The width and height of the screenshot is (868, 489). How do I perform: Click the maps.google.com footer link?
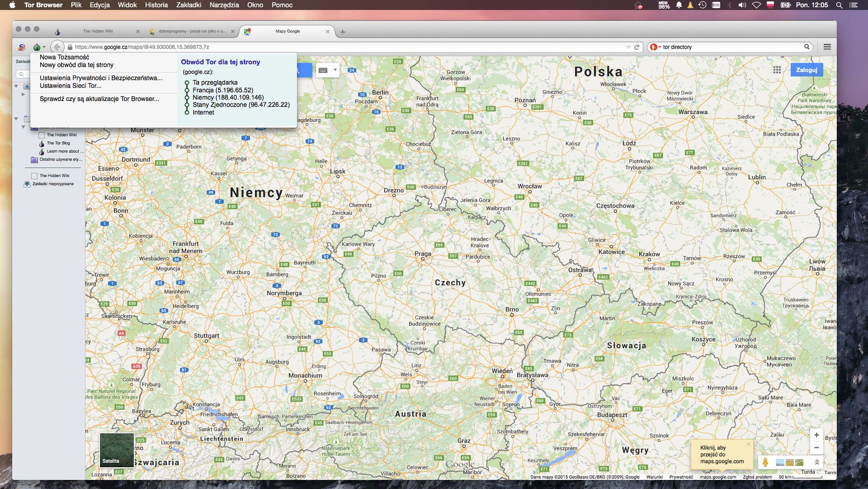[718, 477]
